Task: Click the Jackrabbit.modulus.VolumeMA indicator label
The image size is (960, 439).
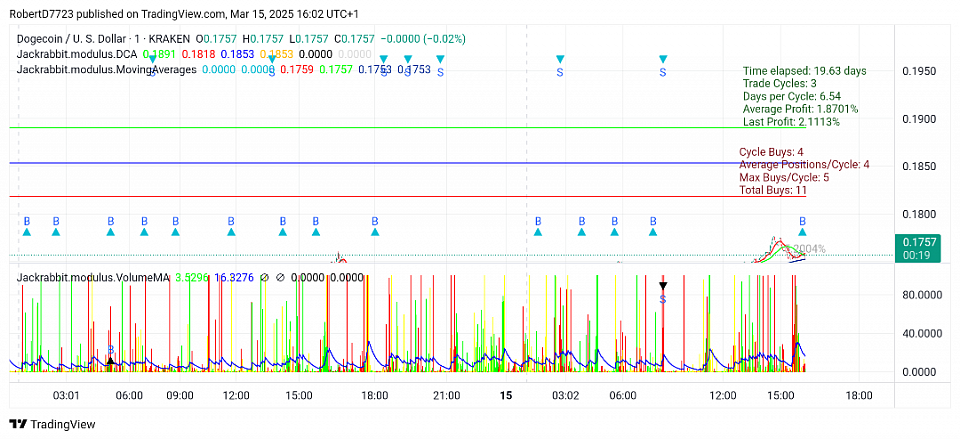Action: click(92, 277)
